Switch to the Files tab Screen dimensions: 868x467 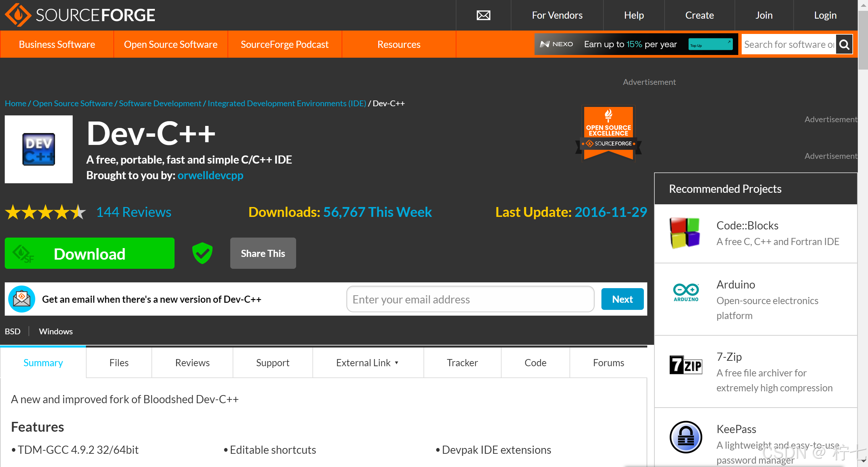(119, 363)
